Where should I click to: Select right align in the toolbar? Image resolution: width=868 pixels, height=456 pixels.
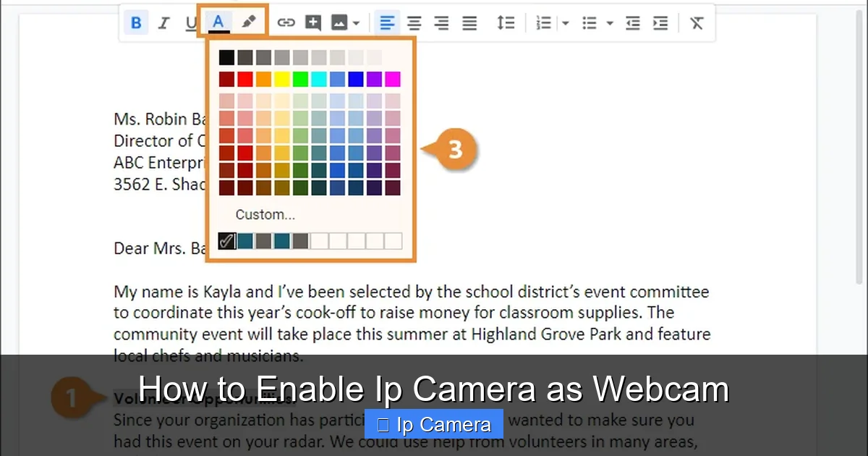442,23
